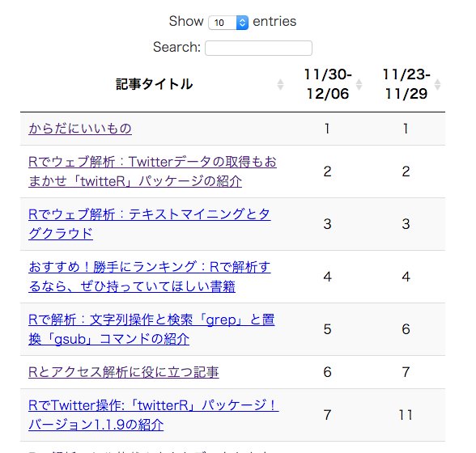Open the テキストマイニングとタグクラウド article

(149, 224)
